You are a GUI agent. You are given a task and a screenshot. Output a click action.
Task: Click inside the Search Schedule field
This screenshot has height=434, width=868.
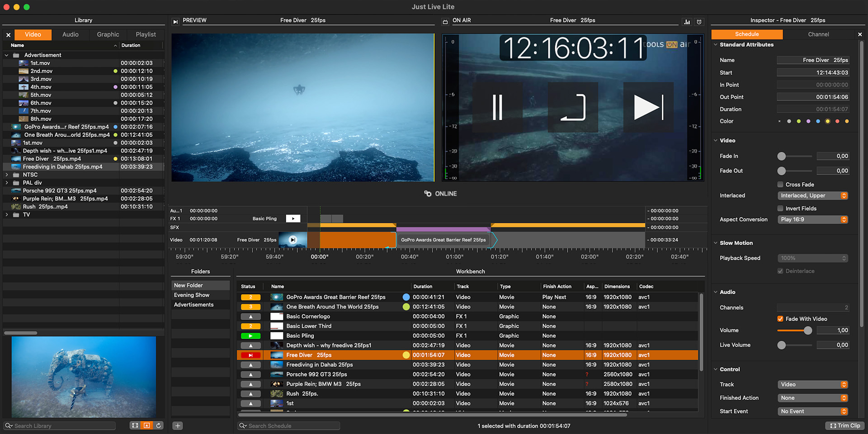pos(288,425)
